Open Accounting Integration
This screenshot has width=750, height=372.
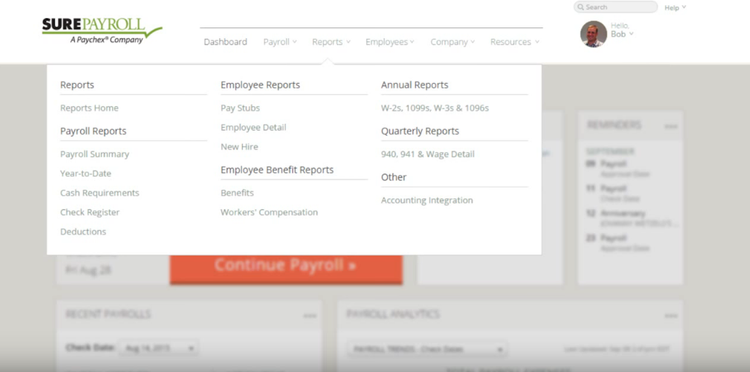coord(427,200)
